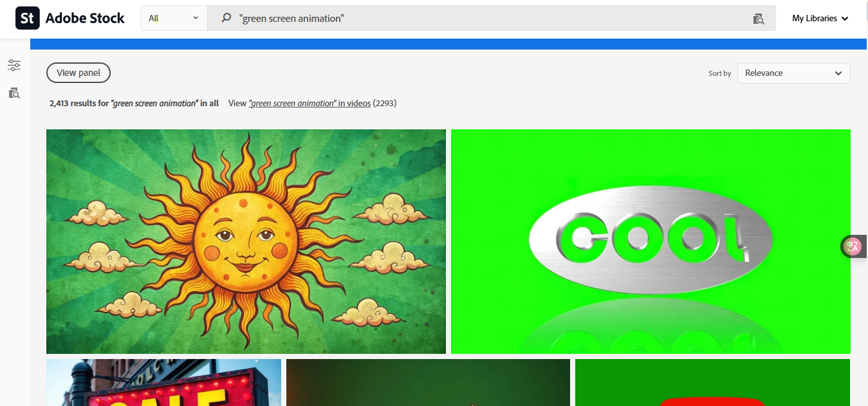The image size is (868, 406).
Task: Click the translate extension floating icon
Action: click(853, 246)
